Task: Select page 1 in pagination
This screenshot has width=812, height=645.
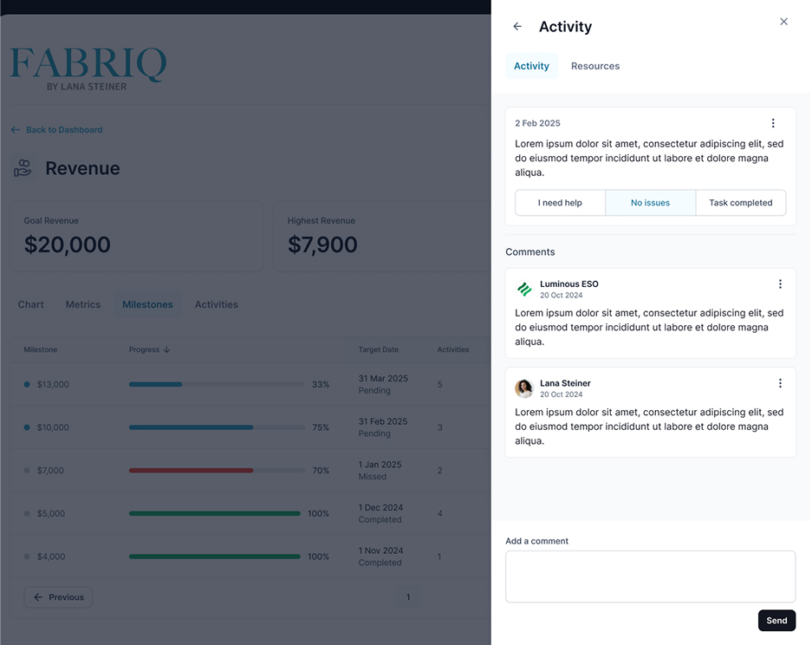Action: [x=408, y=597]
